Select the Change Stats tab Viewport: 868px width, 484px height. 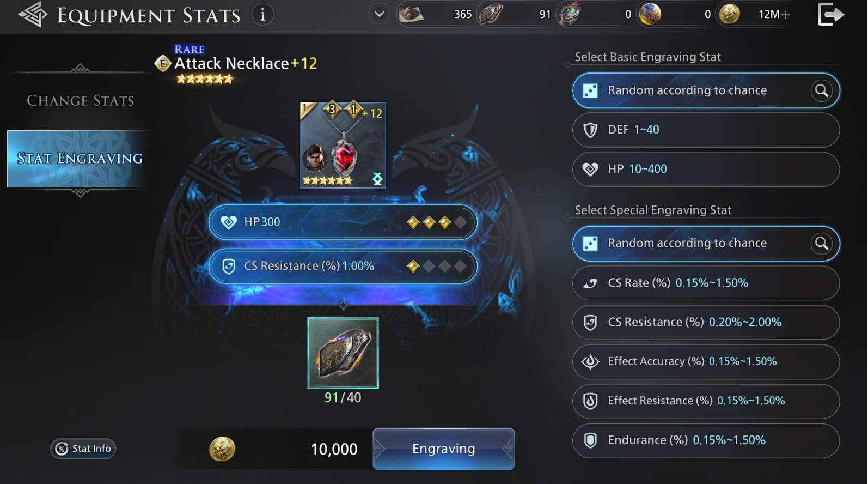[80, 101]
